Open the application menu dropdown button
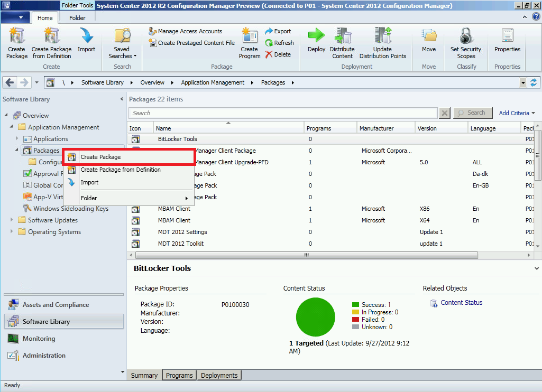Screen dimensions: 542x392 16,17
